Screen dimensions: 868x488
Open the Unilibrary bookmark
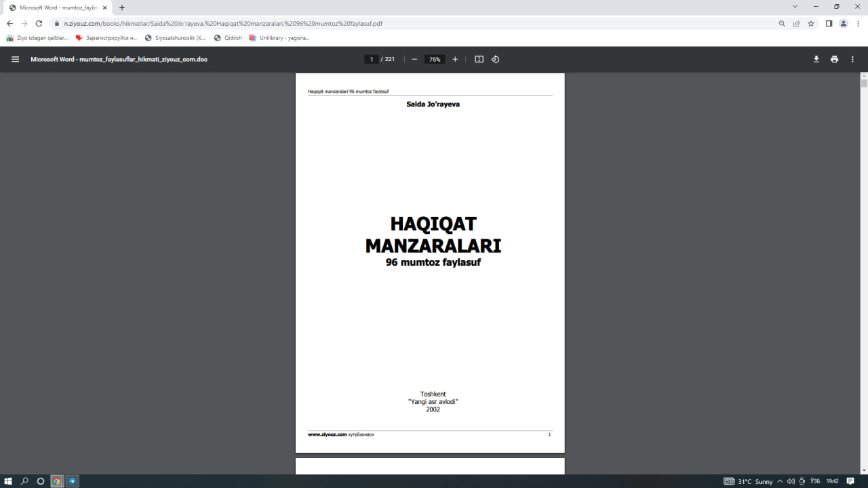point(279,38)
